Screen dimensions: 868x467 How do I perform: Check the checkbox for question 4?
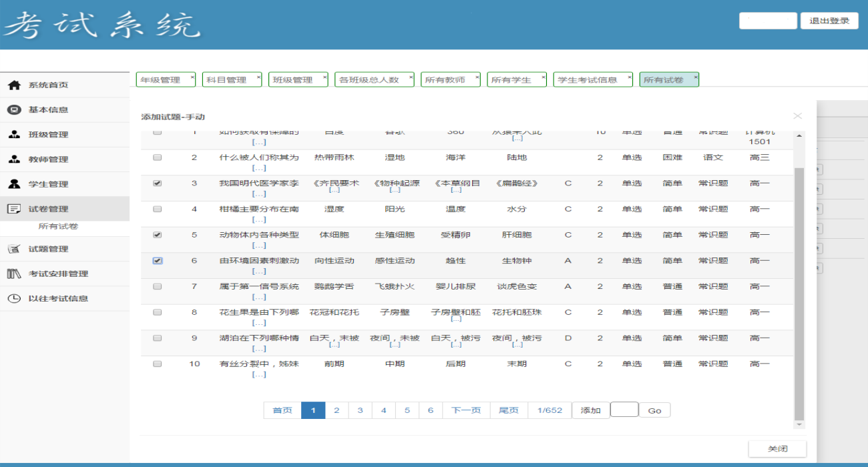[x=157, y=209]
